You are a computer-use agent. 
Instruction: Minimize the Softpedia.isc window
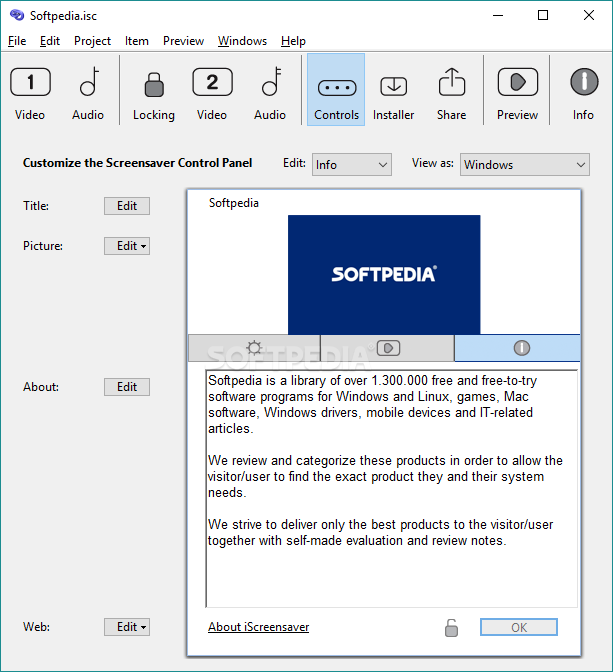point(498,15)
